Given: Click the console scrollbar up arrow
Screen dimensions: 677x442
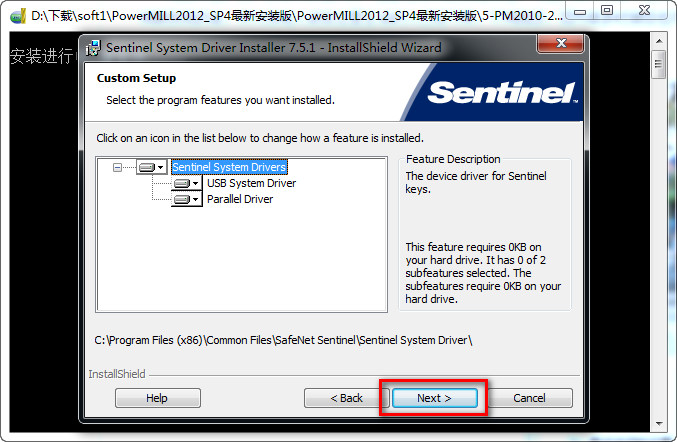Looking at the screenshot, I should [658, 39].
